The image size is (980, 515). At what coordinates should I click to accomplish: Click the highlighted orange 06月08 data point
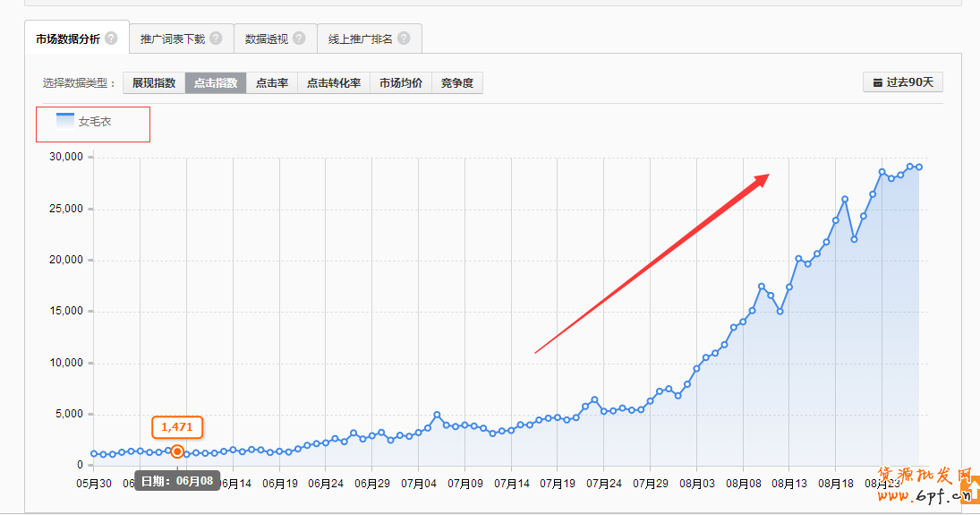click(177, 451)
